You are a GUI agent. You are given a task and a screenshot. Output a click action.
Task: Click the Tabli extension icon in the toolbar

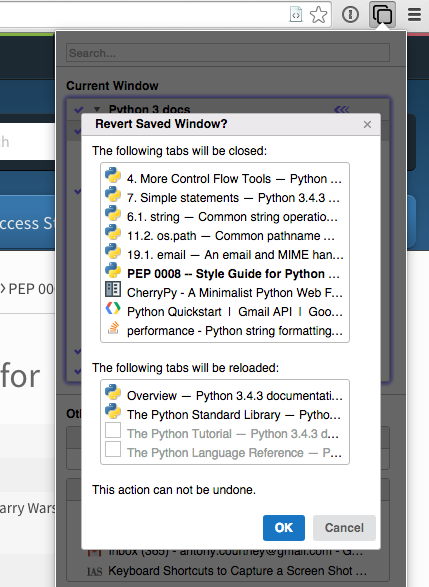point(382,14)
